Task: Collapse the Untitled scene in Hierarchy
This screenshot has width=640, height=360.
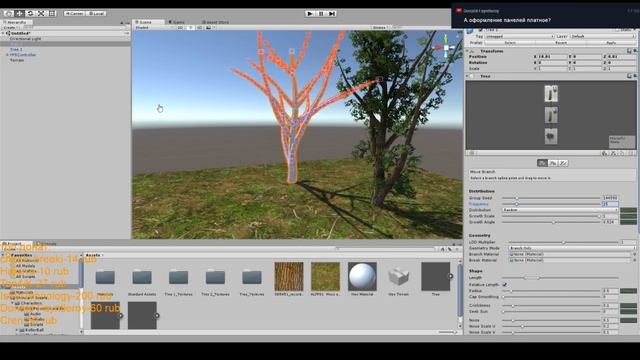Action: tap(3, 33)
